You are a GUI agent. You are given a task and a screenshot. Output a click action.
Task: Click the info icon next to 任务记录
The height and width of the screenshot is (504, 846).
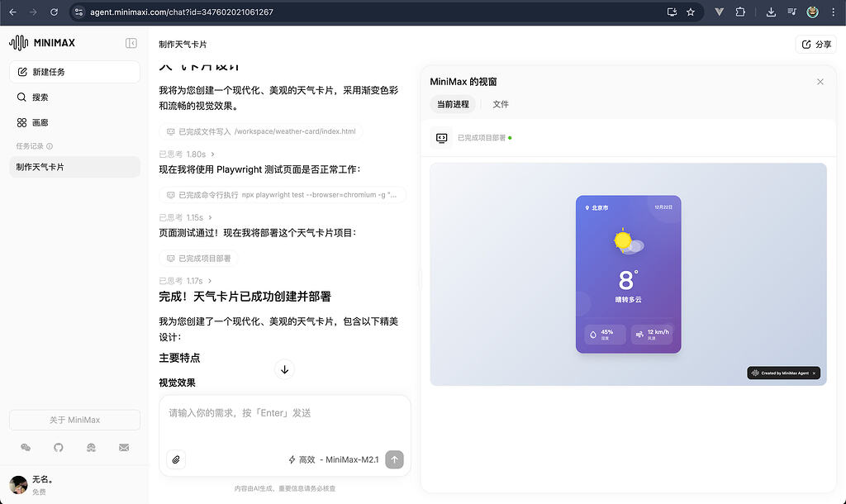(50, 146)
